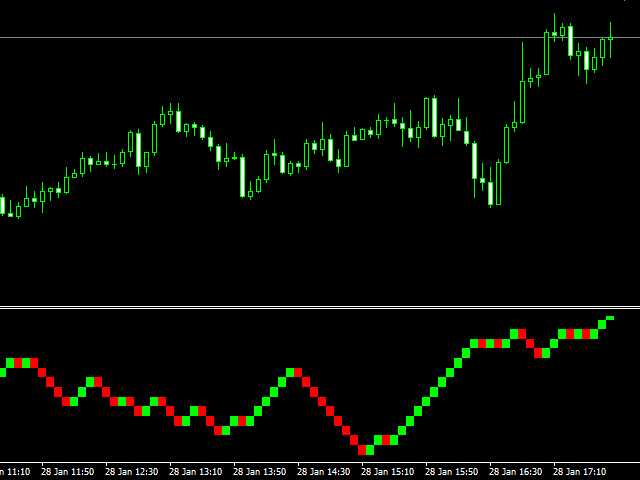This screenshot has height=480, width=640.
Task: Pick the 28 Jan 13:50 time label
Action: point(259,471)
